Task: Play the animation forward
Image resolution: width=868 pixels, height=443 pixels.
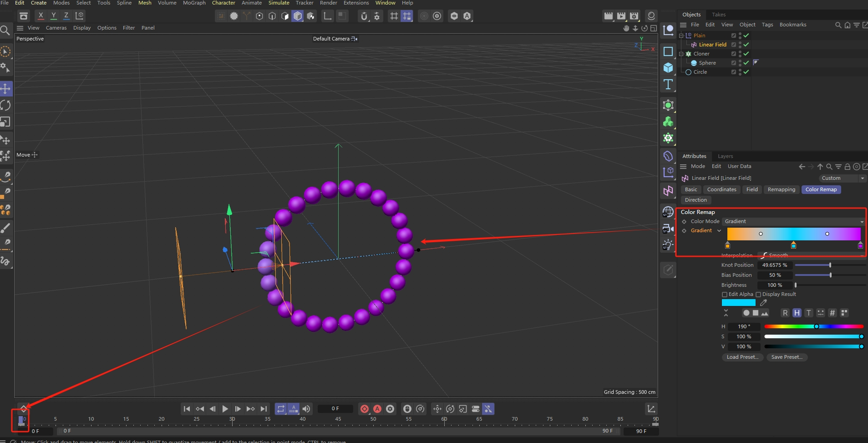Action: 225,409
